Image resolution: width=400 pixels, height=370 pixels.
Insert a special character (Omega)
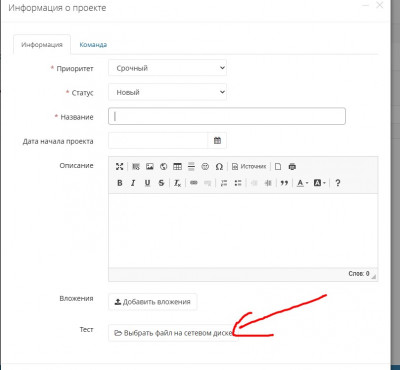pyautogui.click(x=219, y=166)
